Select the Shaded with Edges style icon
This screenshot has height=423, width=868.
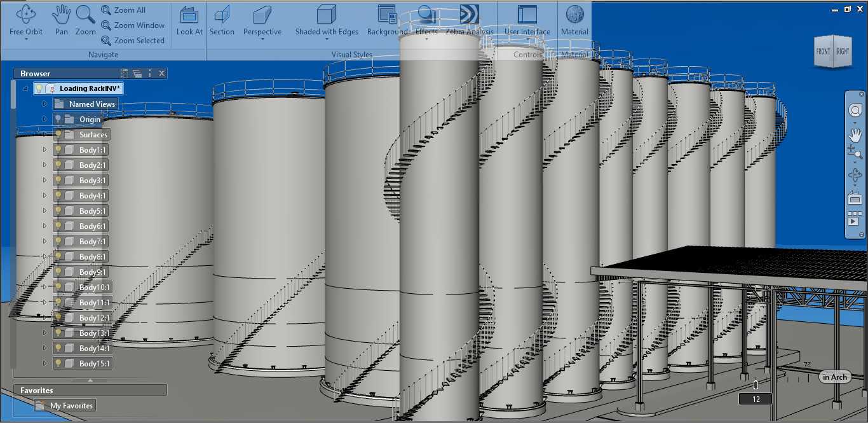tap(327, 15)
